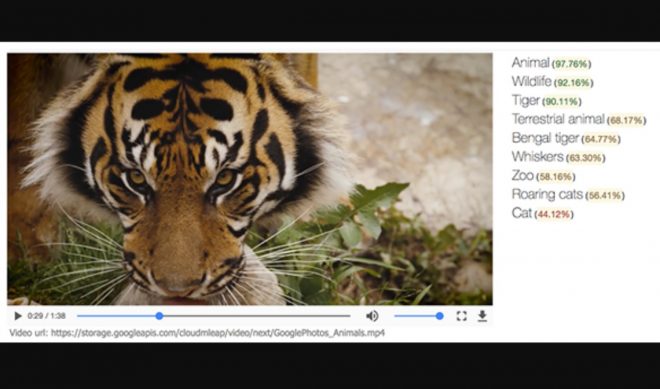Click the 97.76% confidence score
Viewport: 660px width, 389px height.
pos(572,64)
